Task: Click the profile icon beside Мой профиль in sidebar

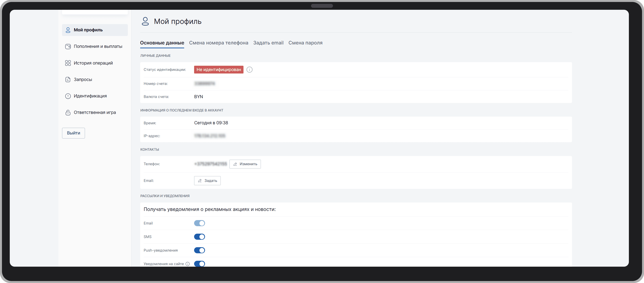Action: pyautogui.click(x=68, y=30)
